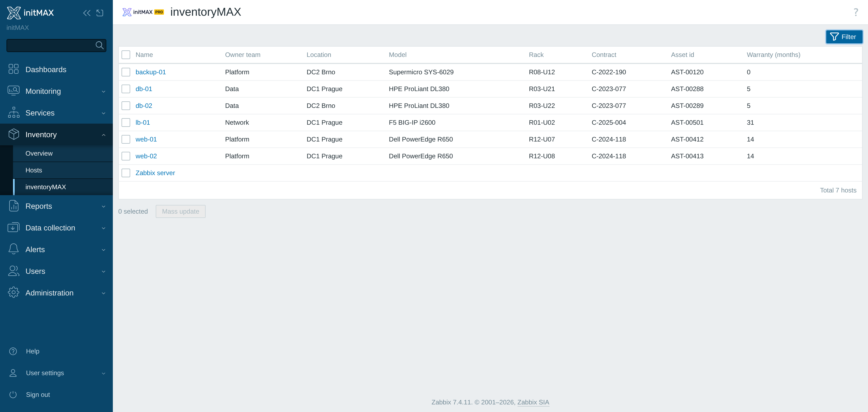The width and height of the screenshot is (868, 412).
Task: Check the web-01 row checkbox
Action: (126, 139)
